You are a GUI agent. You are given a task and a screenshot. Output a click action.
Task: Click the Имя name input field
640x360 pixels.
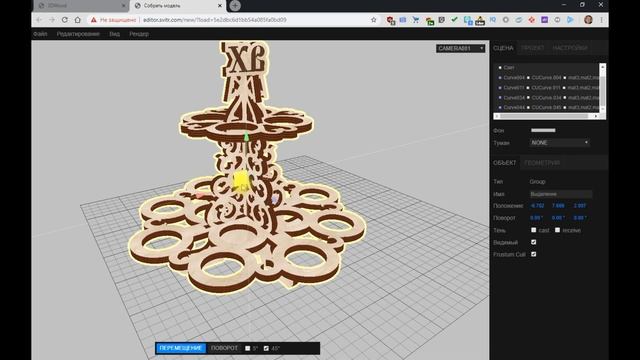[x=561, y=194]
